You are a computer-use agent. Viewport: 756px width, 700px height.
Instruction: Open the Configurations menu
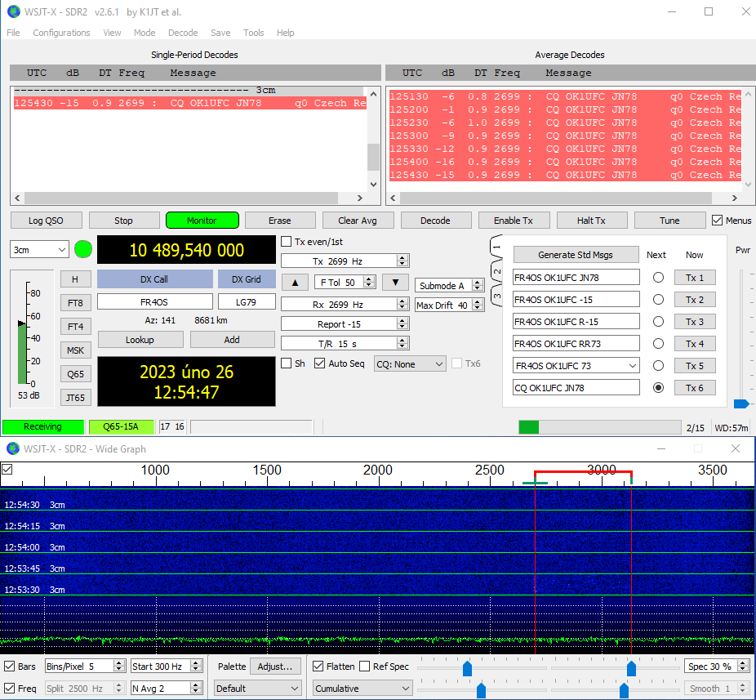click(x=61, y=33)
